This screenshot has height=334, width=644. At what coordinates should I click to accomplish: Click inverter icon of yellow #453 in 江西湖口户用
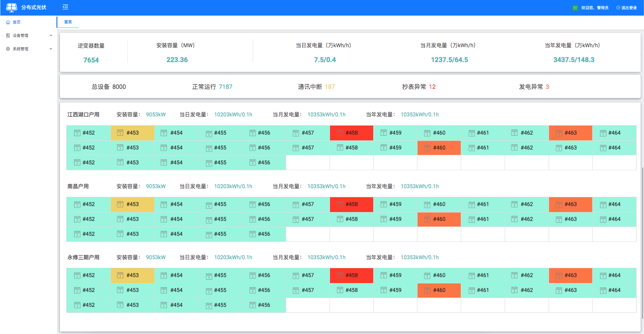click(120, 132)
